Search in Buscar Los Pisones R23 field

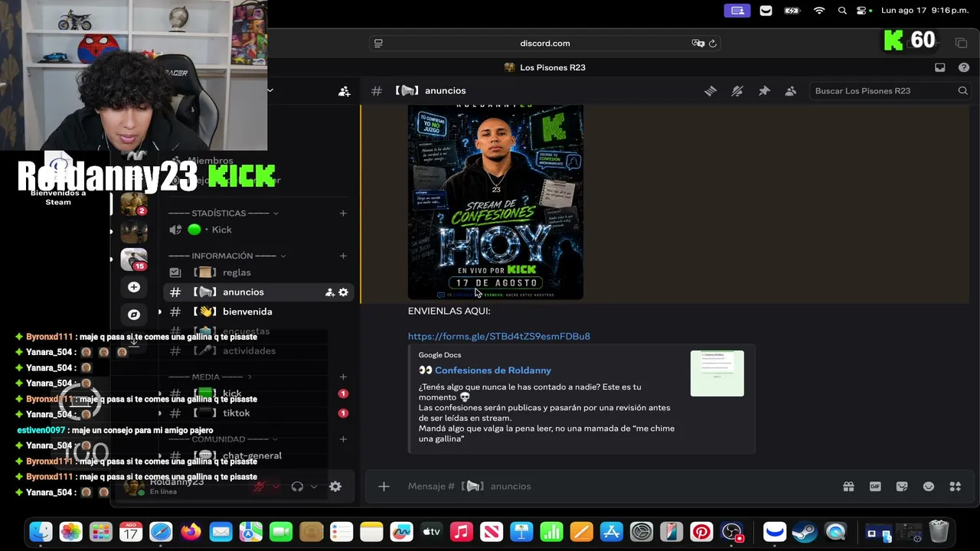pyautogui.click(x=891, y=91)
